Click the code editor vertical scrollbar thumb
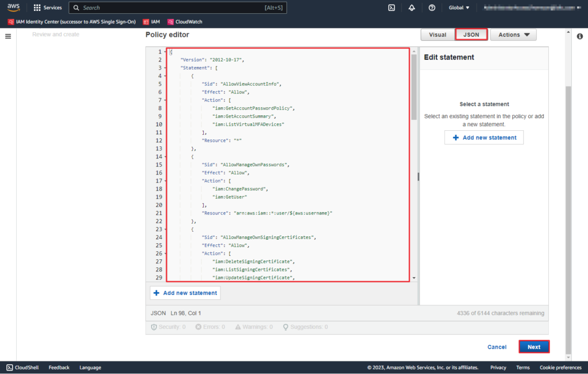Screen dimensions: 588x374 (414, 87)
